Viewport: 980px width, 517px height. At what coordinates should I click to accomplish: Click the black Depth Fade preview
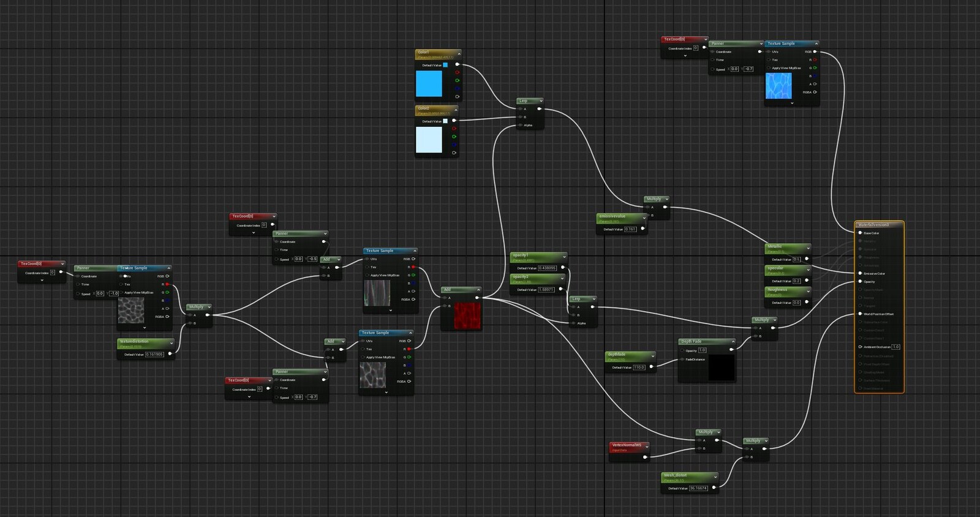(x=722, y=367)
